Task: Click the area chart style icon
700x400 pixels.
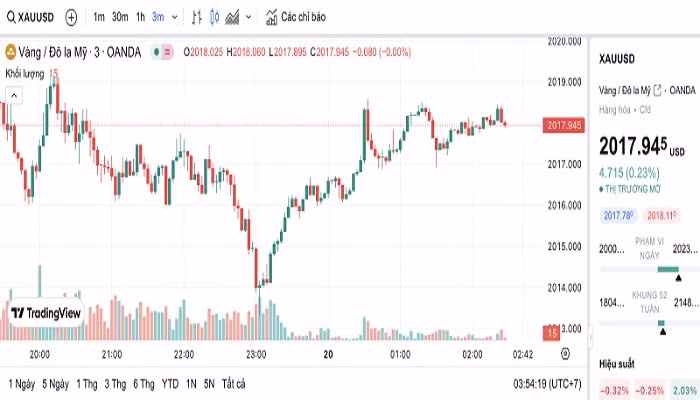Action: pyautogui.click(x=233, y=17)
